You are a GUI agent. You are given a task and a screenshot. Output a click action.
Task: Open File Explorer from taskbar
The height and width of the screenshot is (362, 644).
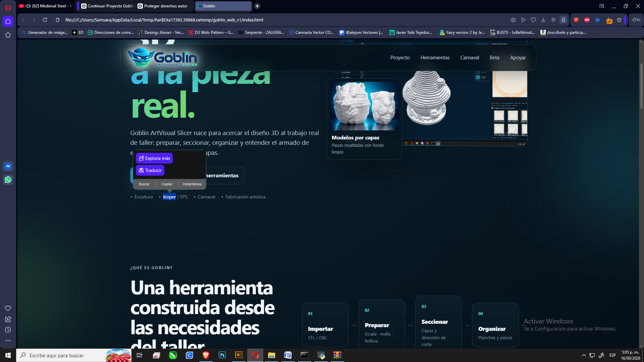pyautogui.click(x=271, y=355)
